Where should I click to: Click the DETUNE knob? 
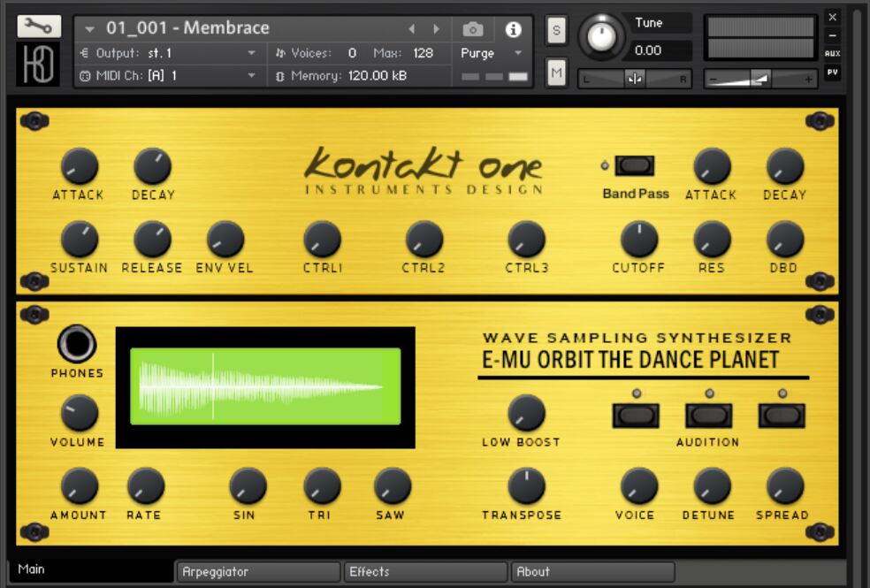(x=713, y=486)
